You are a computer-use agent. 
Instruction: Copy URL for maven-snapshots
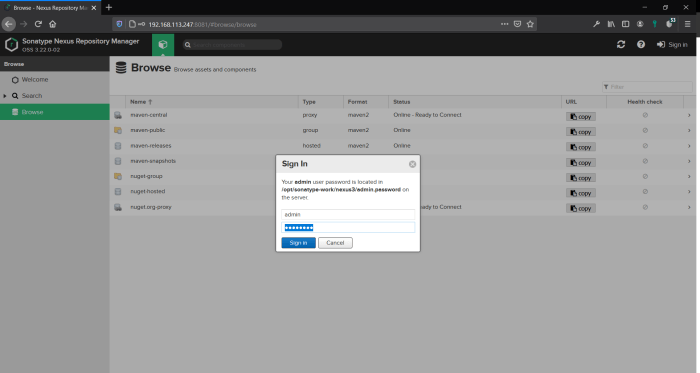tap(581, 162)
